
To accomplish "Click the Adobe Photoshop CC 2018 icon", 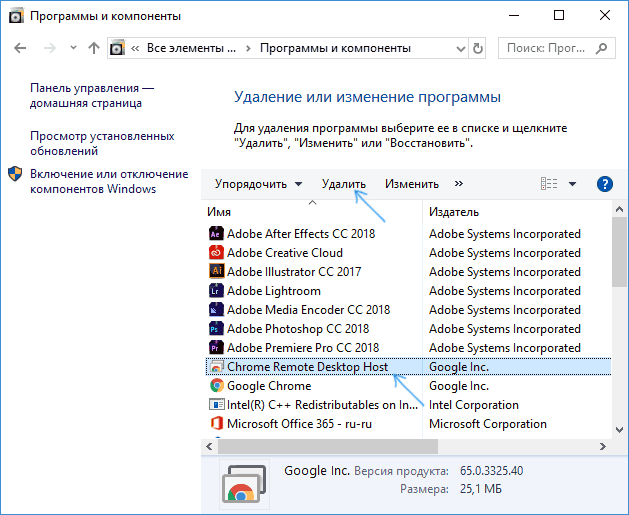I will [216, 328].
